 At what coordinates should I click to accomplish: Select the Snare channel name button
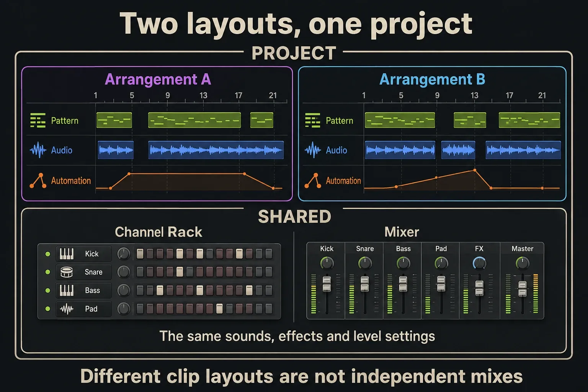tap(84, 272)
